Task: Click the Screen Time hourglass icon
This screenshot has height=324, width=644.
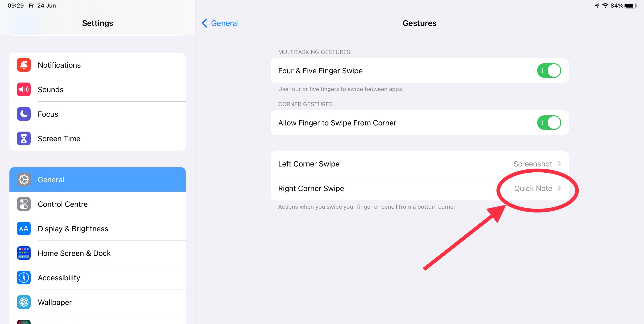Action: click(24, 138)
